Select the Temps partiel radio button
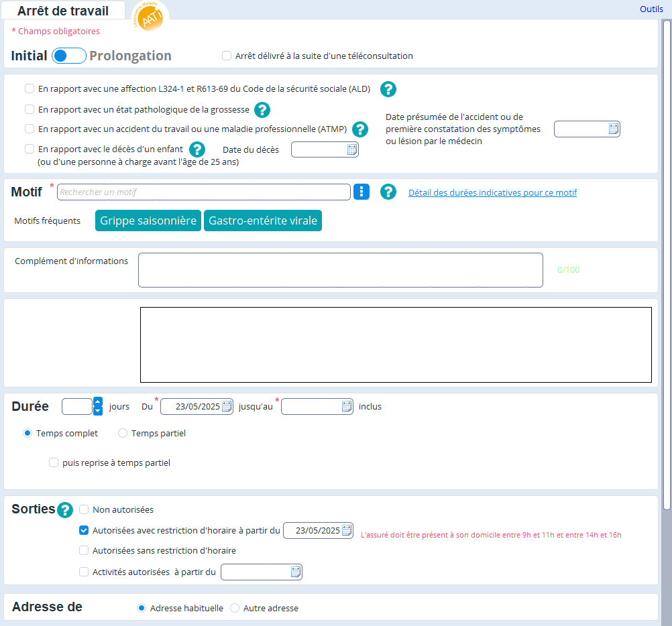Screen dimensions: 672x626 tap(123, 434)
